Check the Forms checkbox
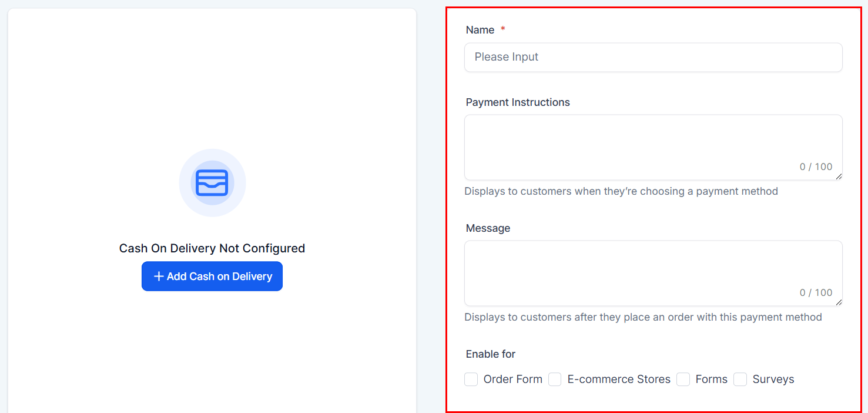This screenshot has height=413, width=868. (683, 379)
